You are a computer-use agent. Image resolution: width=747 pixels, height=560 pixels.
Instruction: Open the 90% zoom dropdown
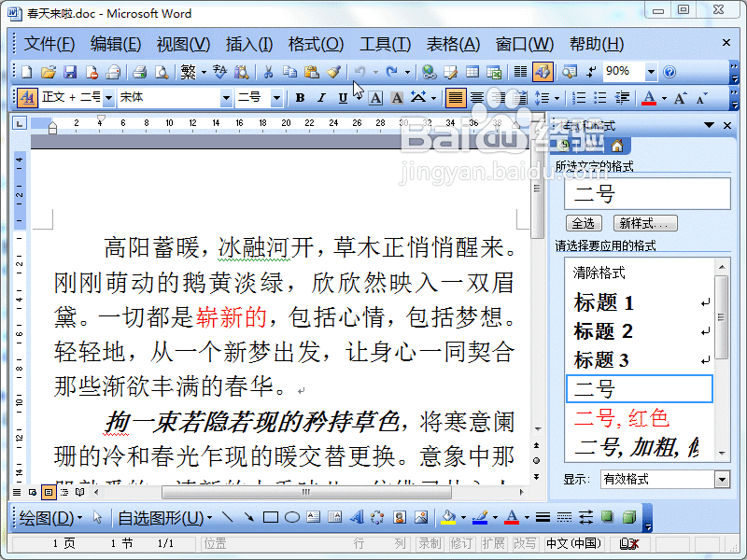651,71
